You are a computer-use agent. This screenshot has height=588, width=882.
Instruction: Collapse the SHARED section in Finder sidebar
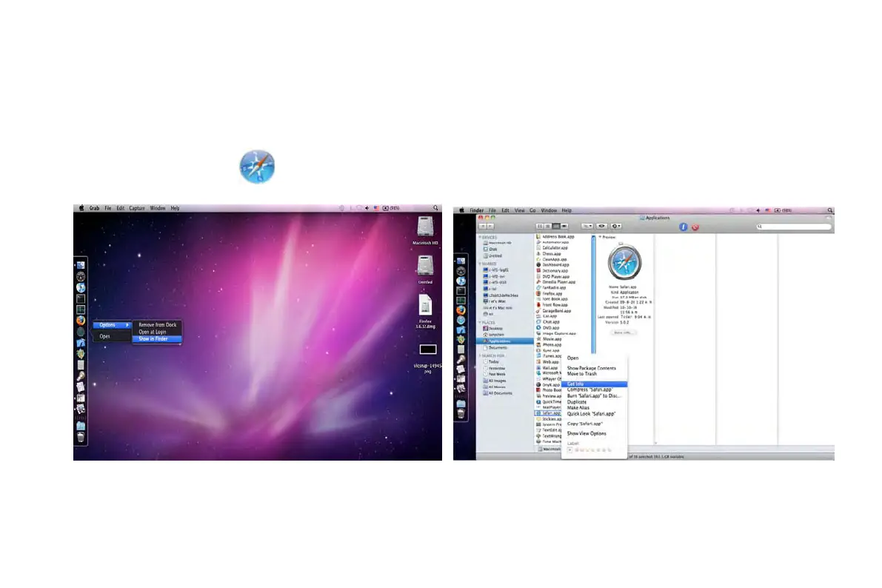pyautogui.click(x=481, y=264)
